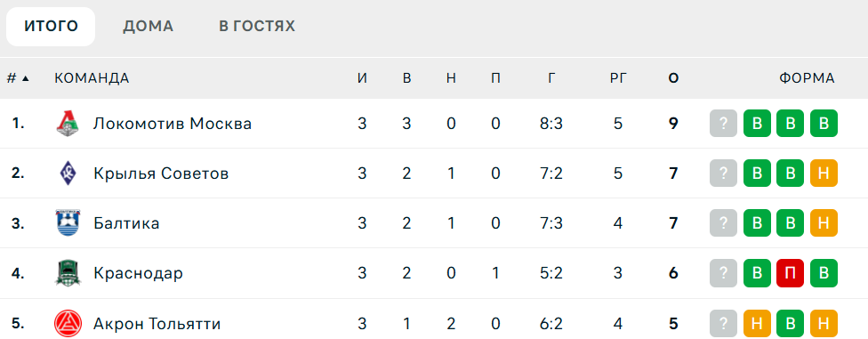Open the Локомотив Москва club logo
The width and height of the screenshot is (868, 339).
click(68, 124)
